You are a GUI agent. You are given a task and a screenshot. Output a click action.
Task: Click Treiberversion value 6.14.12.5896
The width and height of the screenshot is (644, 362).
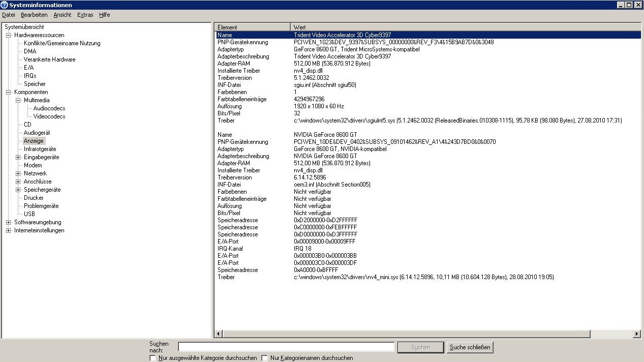310,177
